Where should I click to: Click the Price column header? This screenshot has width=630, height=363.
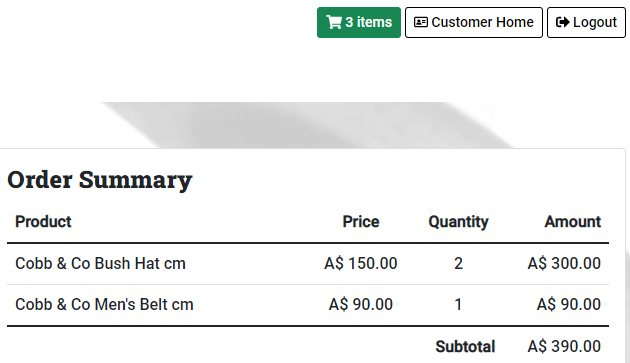click(361, 221)
